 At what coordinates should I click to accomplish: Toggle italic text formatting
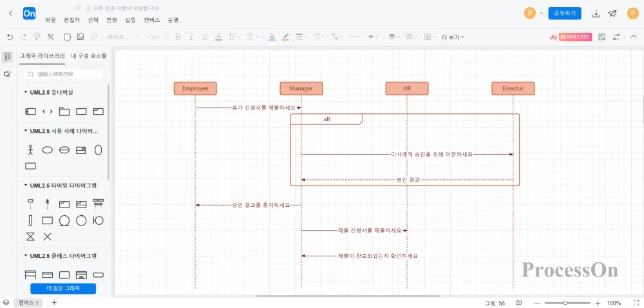(191, 37)
